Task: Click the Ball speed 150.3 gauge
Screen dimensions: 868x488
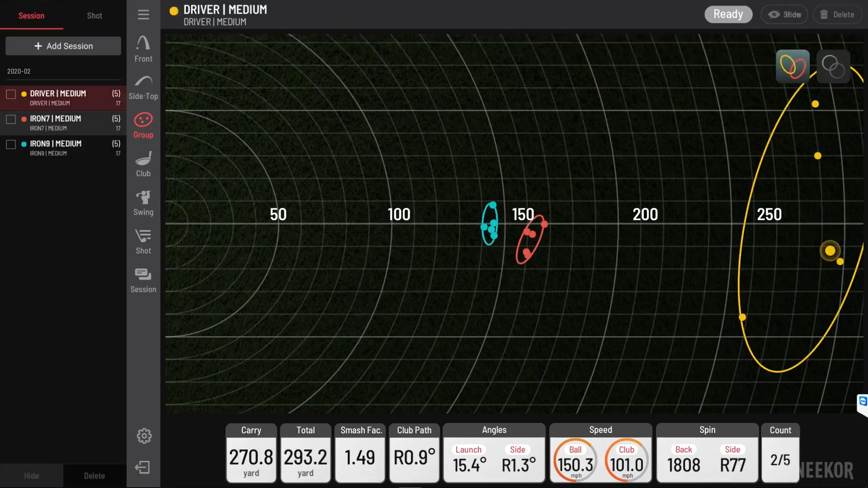Action: tap(576, 460)
